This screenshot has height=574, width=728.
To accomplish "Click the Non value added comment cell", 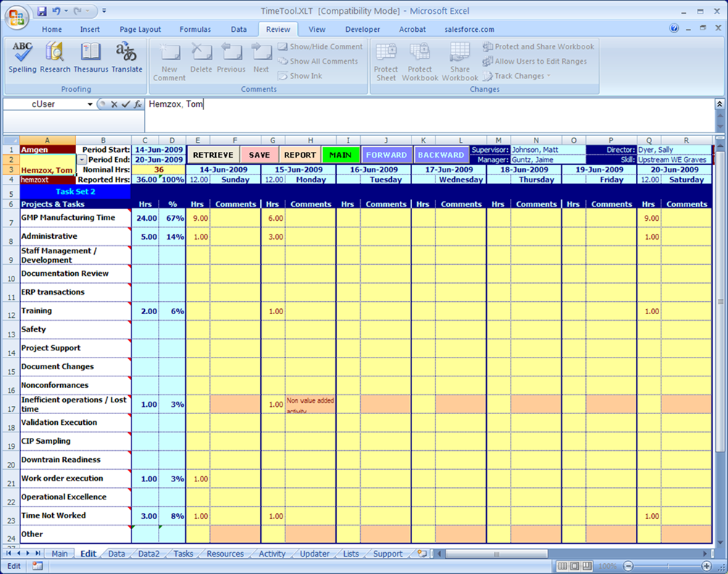I will 310,404.
